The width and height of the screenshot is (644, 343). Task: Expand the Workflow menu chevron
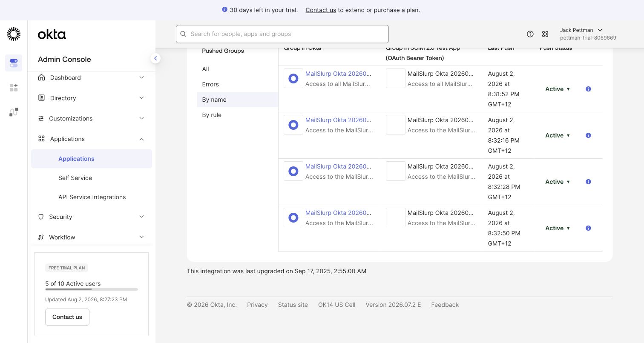(142, 237)
